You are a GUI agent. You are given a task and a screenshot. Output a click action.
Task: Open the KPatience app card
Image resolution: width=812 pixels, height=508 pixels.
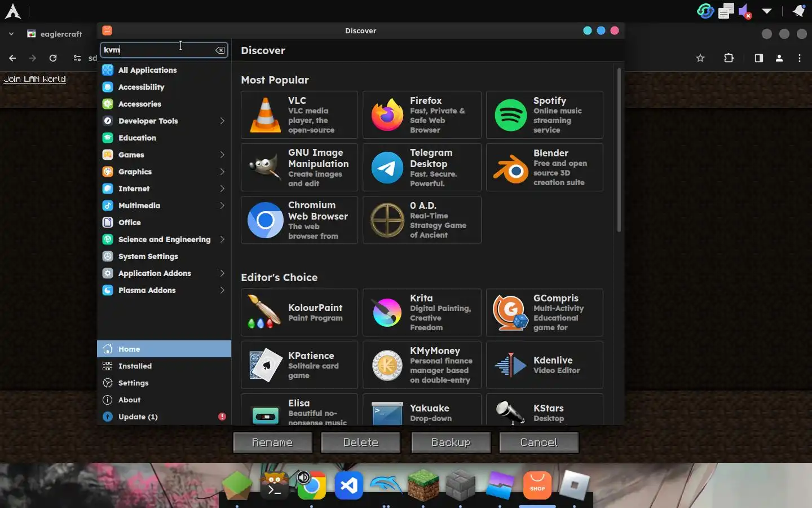pos(299,365)
